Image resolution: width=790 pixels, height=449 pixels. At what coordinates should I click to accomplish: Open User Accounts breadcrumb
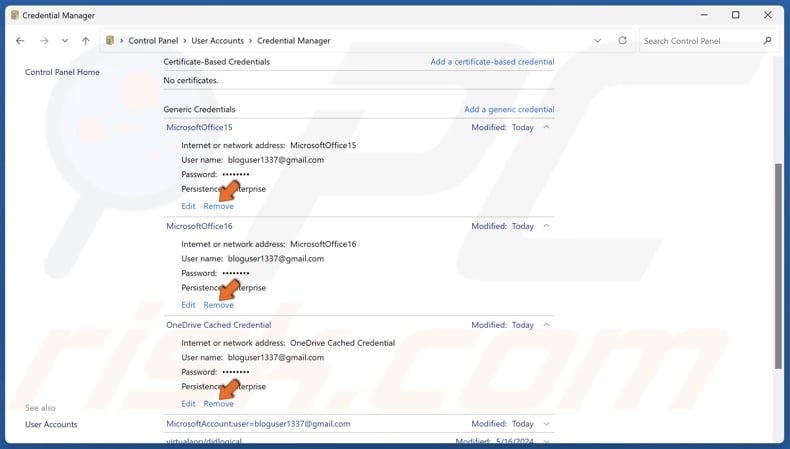click(217, 41)
